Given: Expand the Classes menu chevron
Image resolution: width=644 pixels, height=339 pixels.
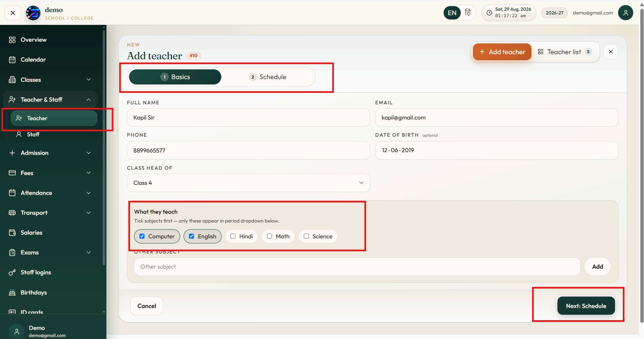Looking at the screenshot, I should 89,80.
